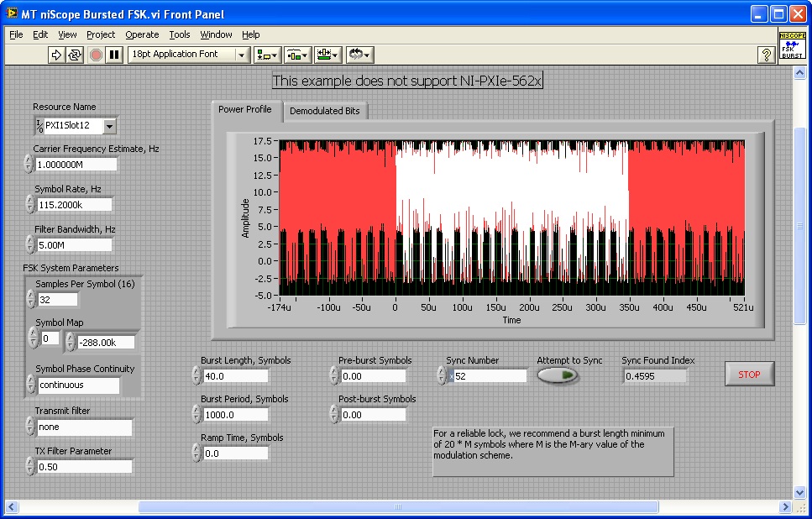Click the Sync Number stepper arrows
Screen dimensions: 812x519
[441, 375]
